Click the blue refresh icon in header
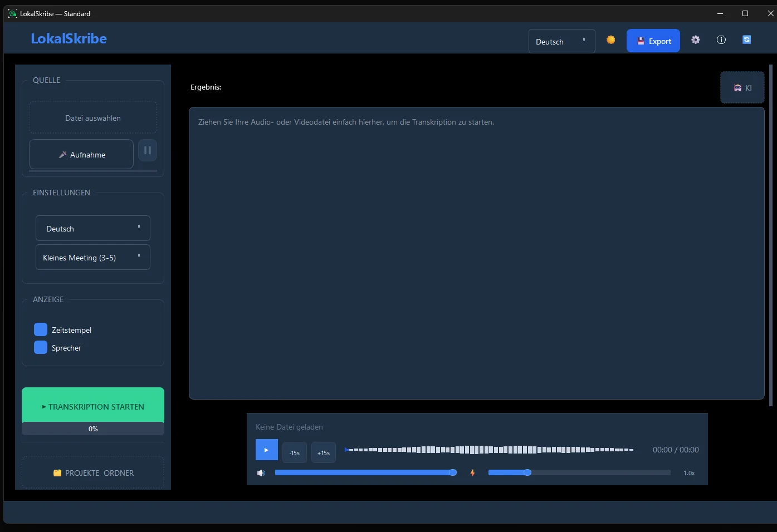The image size is (777, 532). [x=746, y=40]
